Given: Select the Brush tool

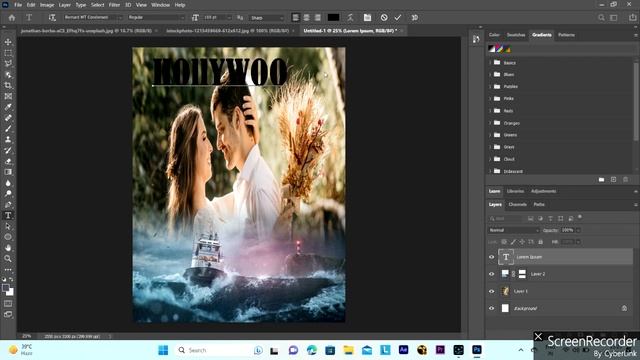Looking at the screenshot, I should coord(8,129).
